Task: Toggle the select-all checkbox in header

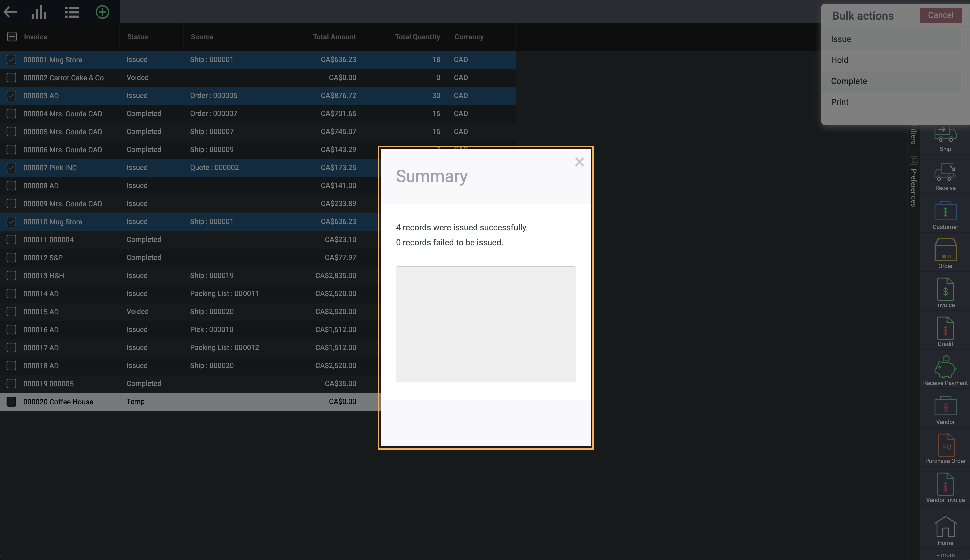Action: coord(12,37)
